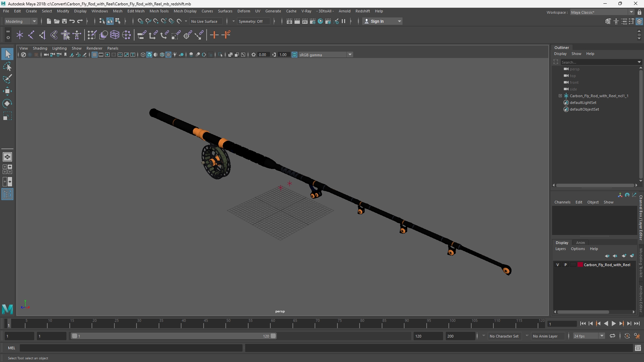
Task: Click frame 60 on time slider
Action: pos(273,323)
